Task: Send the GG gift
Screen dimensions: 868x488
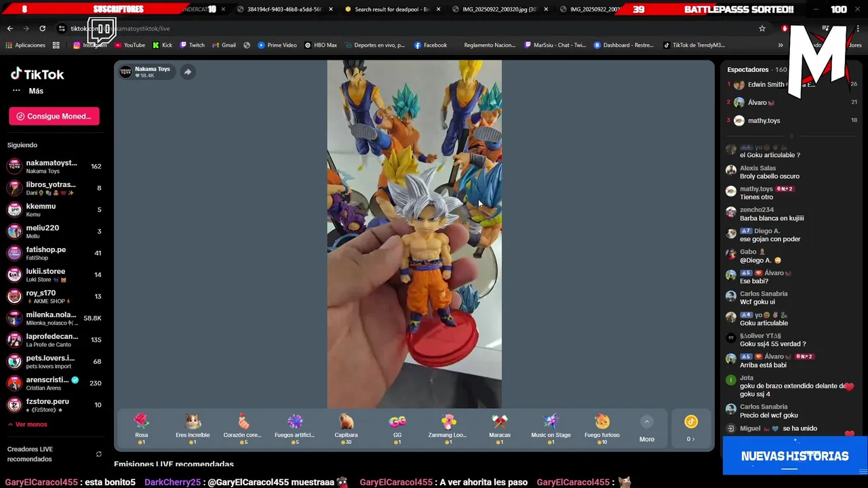Action: tap(397, 428)
